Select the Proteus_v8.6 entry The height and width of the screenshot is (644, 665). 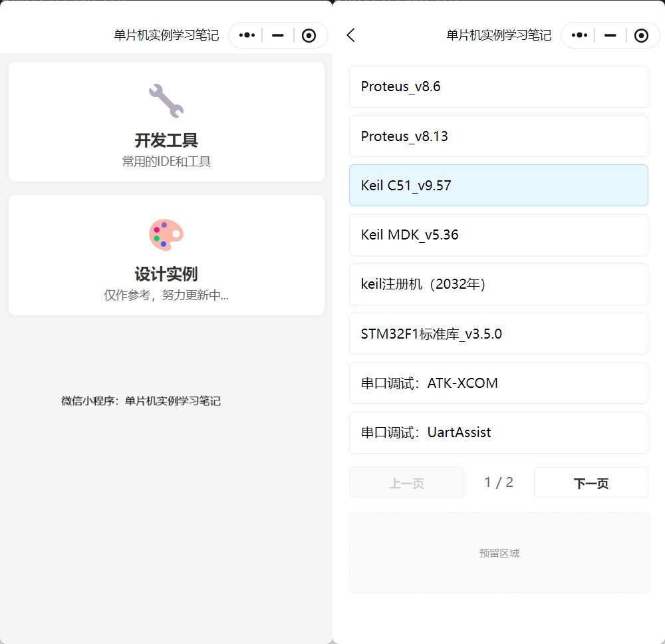point(498,86)
